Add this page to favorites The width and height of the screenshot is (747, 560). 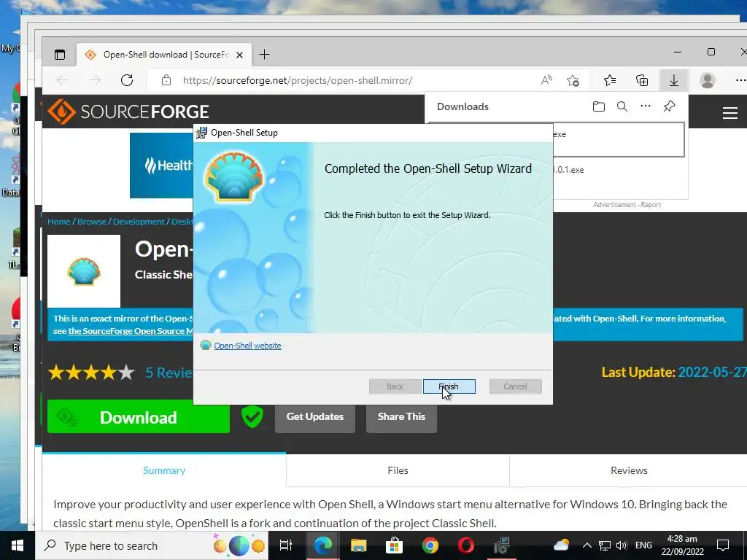(573, 80)
